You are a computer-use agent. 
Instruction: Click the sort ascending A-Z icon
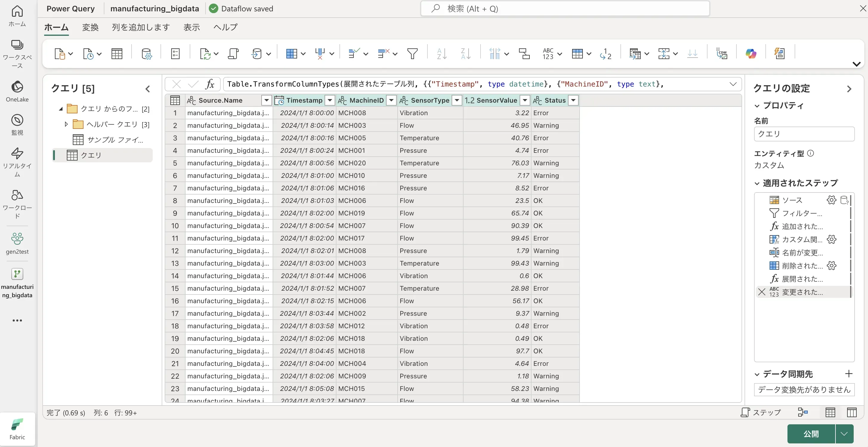coord(441,54)
